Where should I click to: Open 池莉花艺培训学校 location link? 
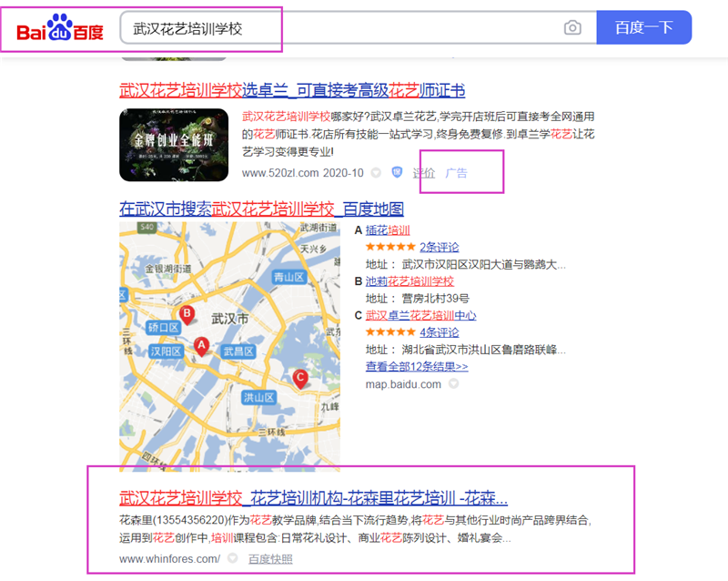coord(409,281)
